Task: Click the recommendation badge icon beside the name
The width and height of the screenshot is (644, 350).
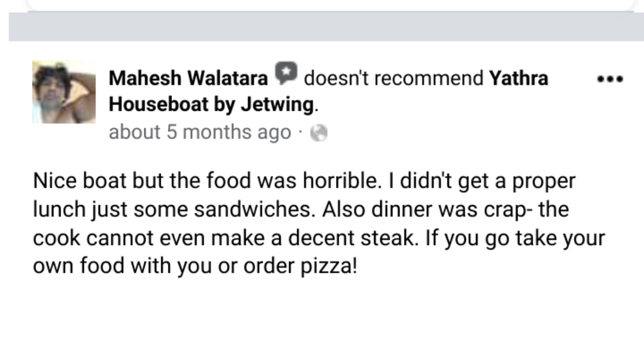Action: click(286, 73)
